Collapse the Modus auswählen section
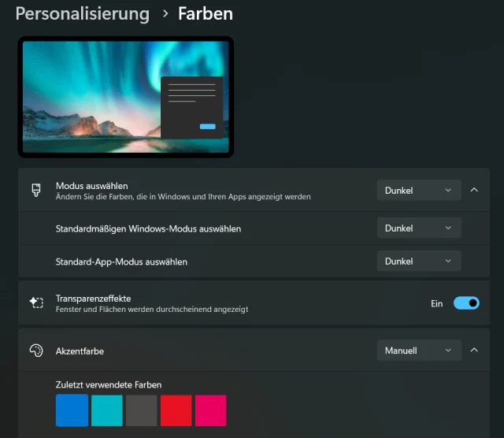 click(x=474, y=190)
